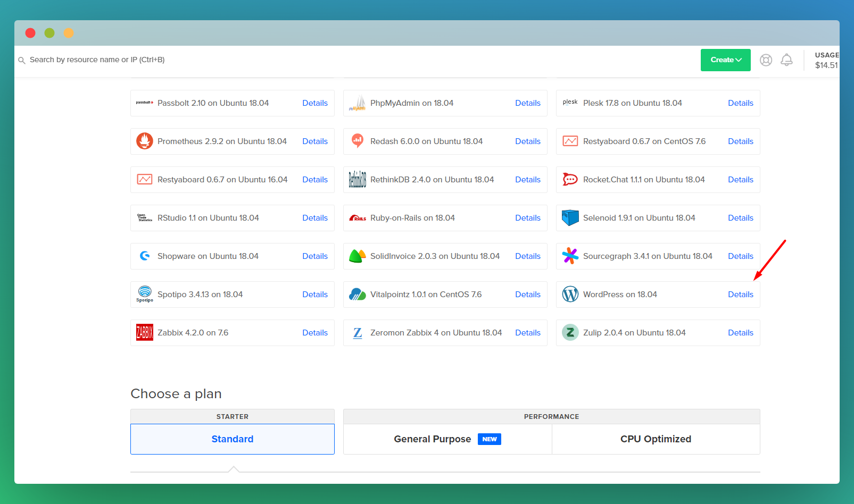Open Details for Passbolt 2.10
This screenshot has width=854, height=504.
[x=315, y=103]
